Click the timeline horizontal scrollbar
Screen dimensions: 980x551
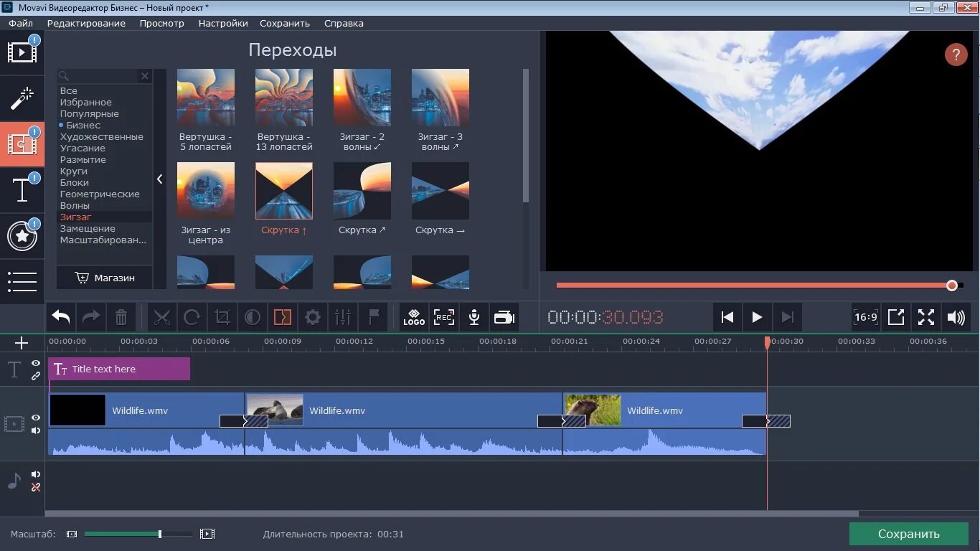[x=452, y=514]
